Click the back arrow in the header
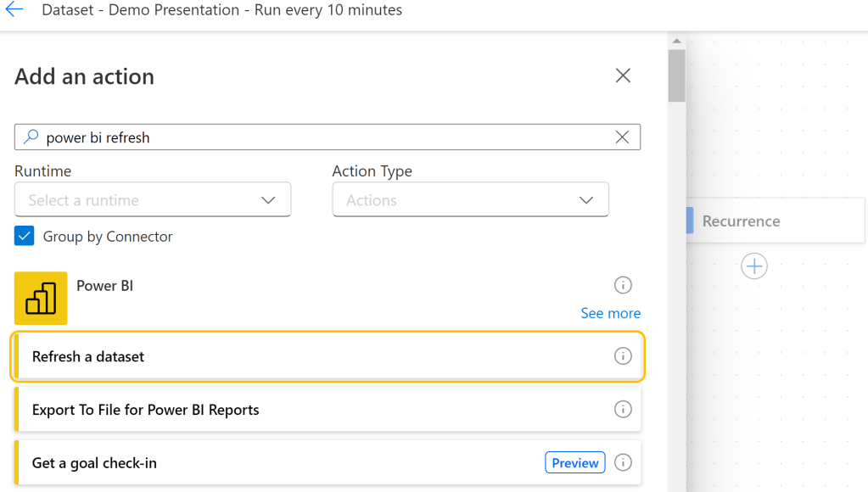The height and width of the screenshot is (492, 868). (14, 10)
